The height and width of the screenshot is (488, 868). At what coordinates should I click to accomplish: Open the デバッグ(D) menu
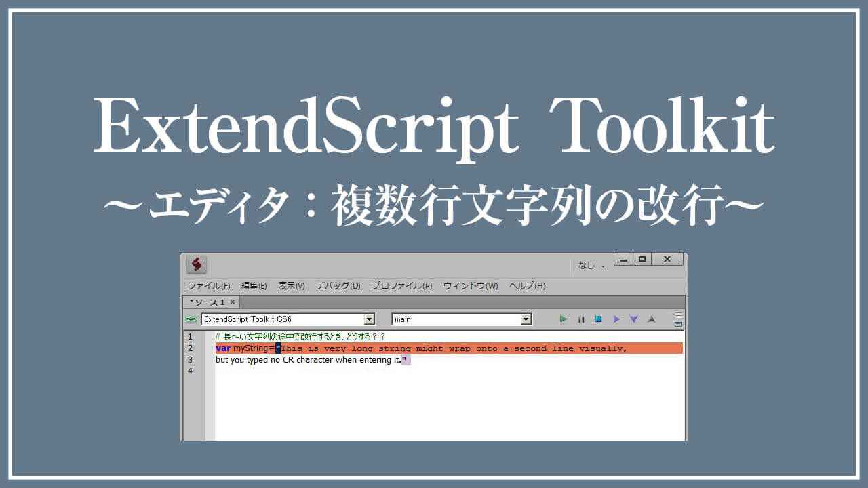point(338,286)
